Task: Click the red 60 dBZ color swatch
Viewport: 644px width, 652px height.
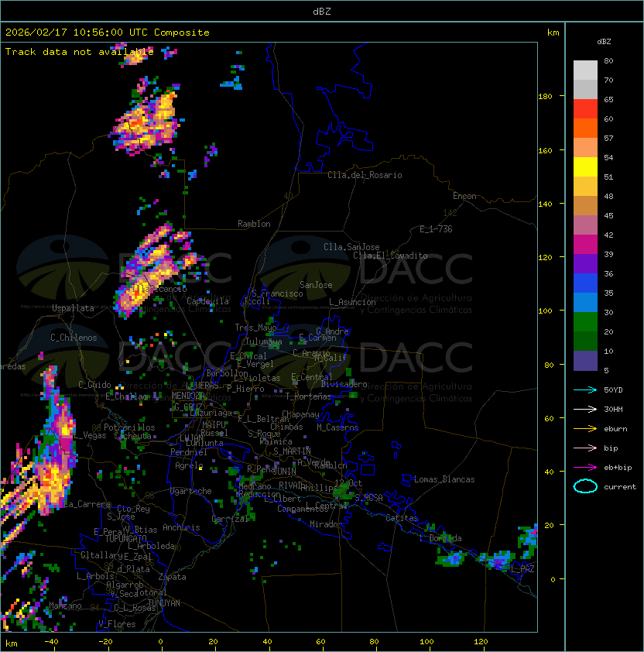Action: [x=585, y=109]
